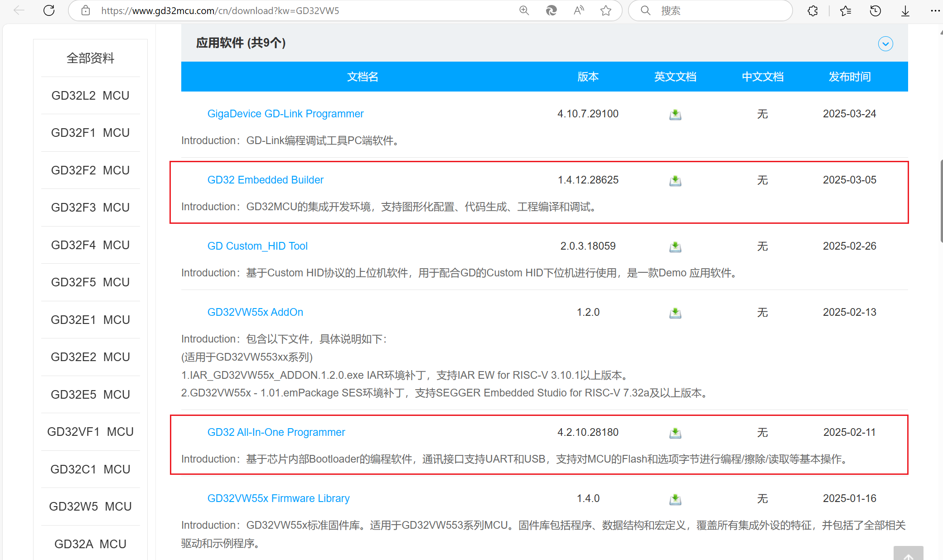
Task: Go back to previous page
Action: [x=19, y=10]
